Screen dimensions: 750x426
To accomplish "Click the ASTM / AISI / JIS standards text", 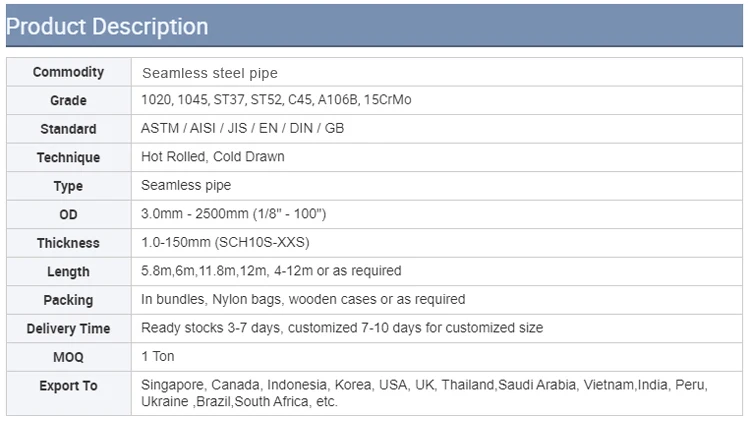I will (242, 128).
